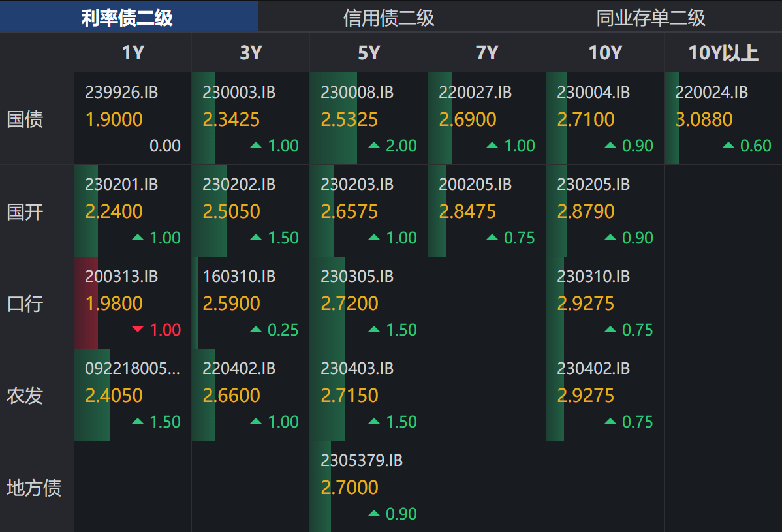782x532 pixels.
Task: Open bond code 239926.IB
Action: (x=121, y=93)
